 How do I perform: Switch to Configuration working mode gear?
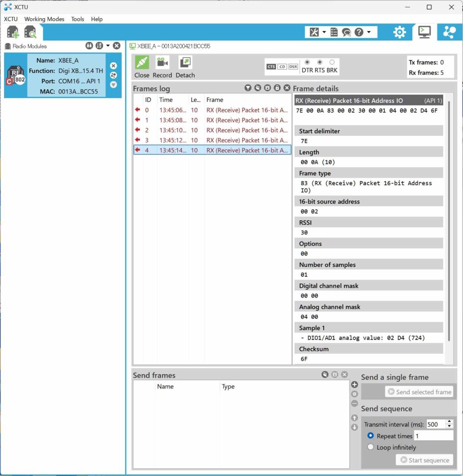[x=399, y=32]
